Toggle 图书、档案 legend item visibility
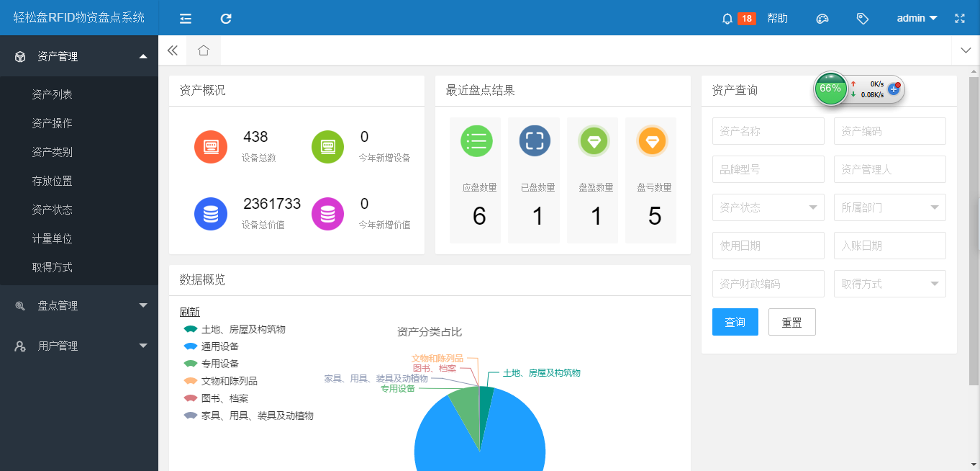 pyautogui.click(x=224, y=398)
